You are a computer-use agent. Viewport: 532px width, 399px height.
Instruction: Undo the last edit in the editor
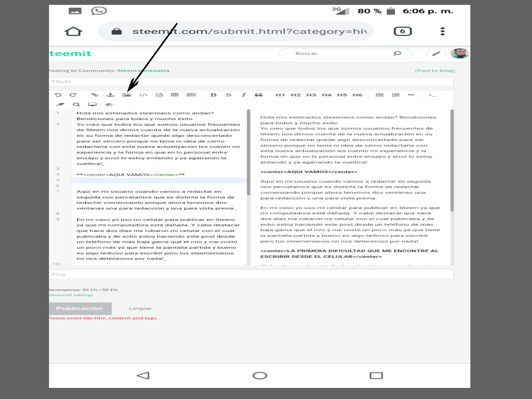(x=58, y=95)
